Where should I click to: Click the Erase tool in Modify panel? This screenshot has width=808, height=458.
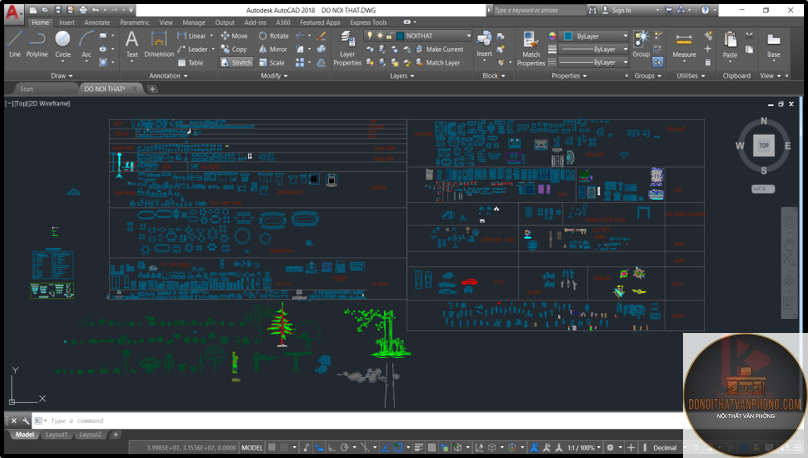[x=322, y=36]
